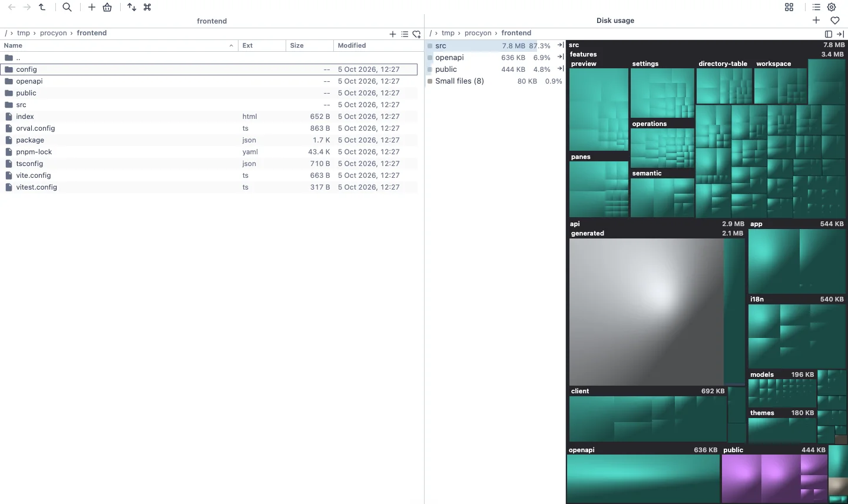Select the Disk usage tab title
Viewport: 848px width, 504px height.
point(615,21)
